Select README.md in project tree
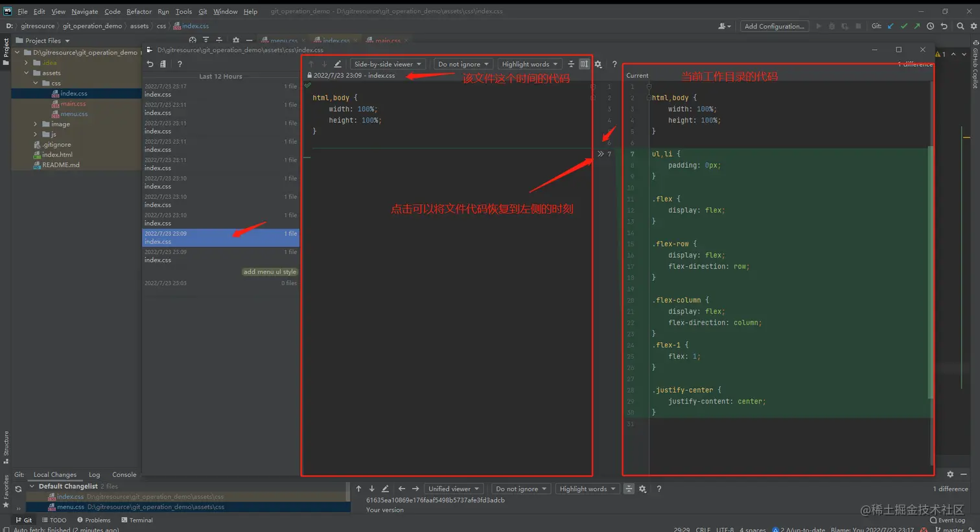The width and height of the screenshot is (980, 532). [x=56, y=165]
